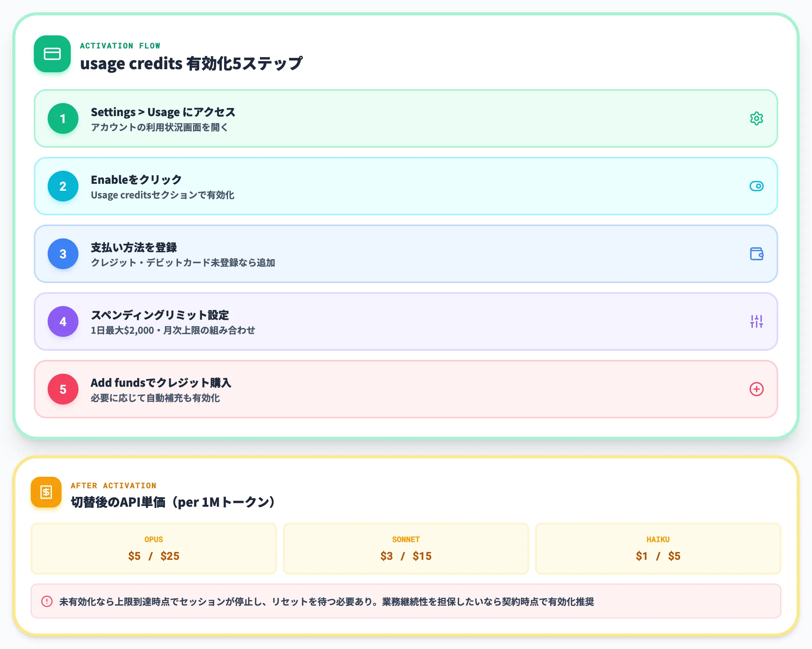Click the plus circle icon in the Add funds row
The height and width of the screenshot is (649, 812).
click(756, 389)
